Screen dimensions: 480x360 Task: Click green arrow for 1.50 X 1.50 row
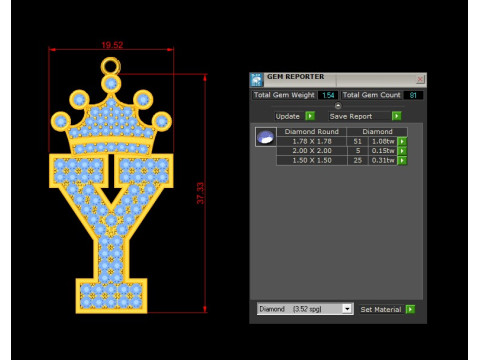(402, 161)
